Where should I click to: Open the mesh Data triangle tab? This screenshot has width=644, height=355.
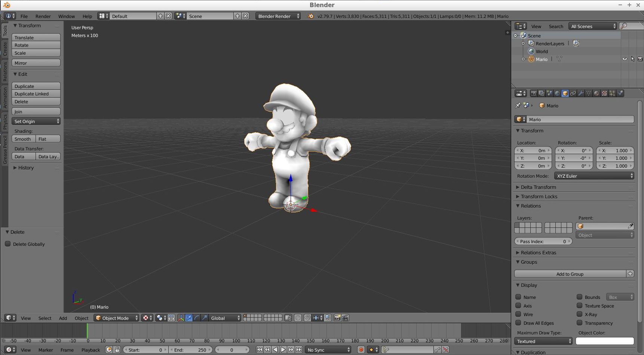click(x=589, y=94)
